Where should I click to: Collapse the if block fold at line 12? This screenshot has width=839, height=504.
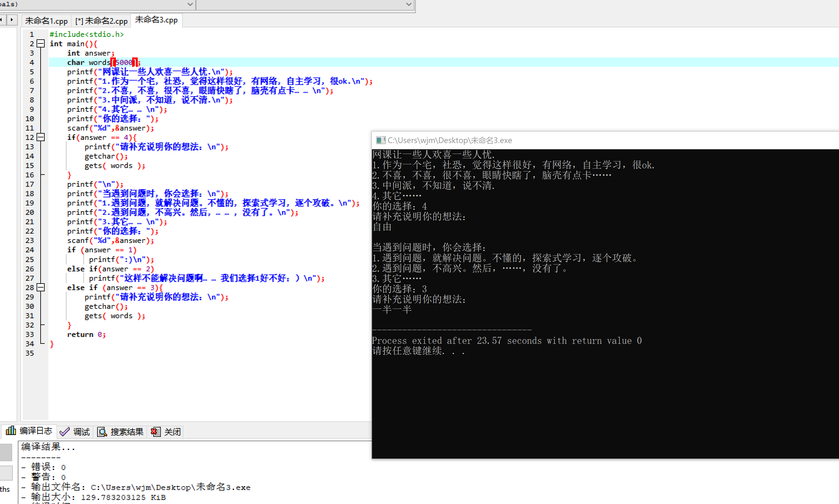[41, 137]
